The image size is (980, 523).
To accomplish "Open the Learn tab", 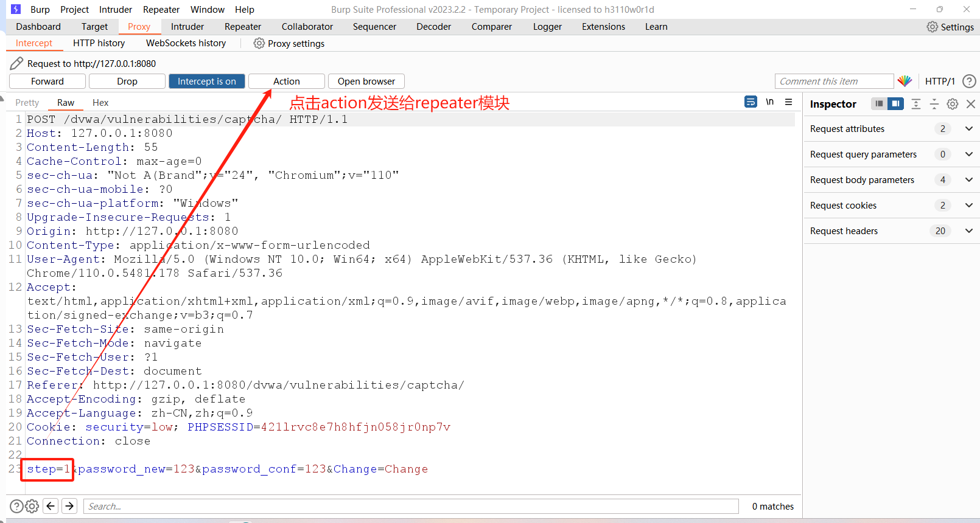I will (656, 27).
